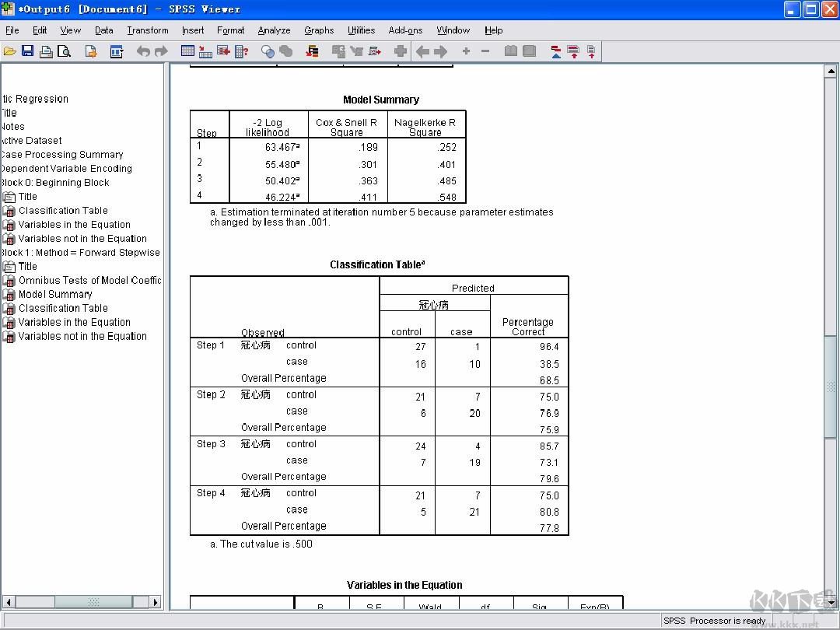Click the Insert Heading icon
Viewport: 840px width, 630px height.
click(556, 51)
